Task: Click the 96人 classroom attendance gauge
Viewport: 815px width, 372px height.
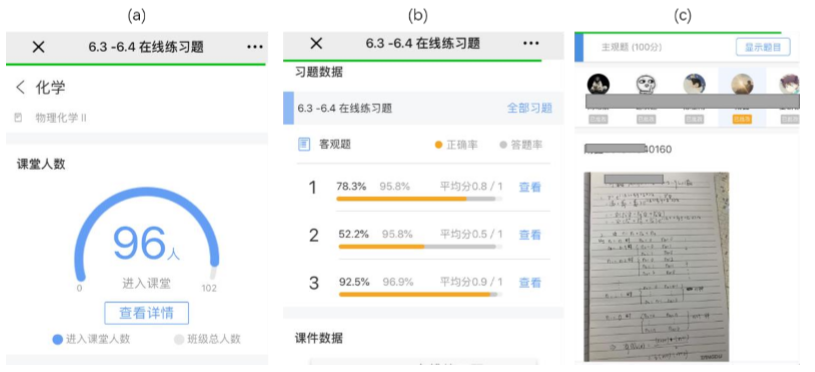Action: click(x=147, y=236)
